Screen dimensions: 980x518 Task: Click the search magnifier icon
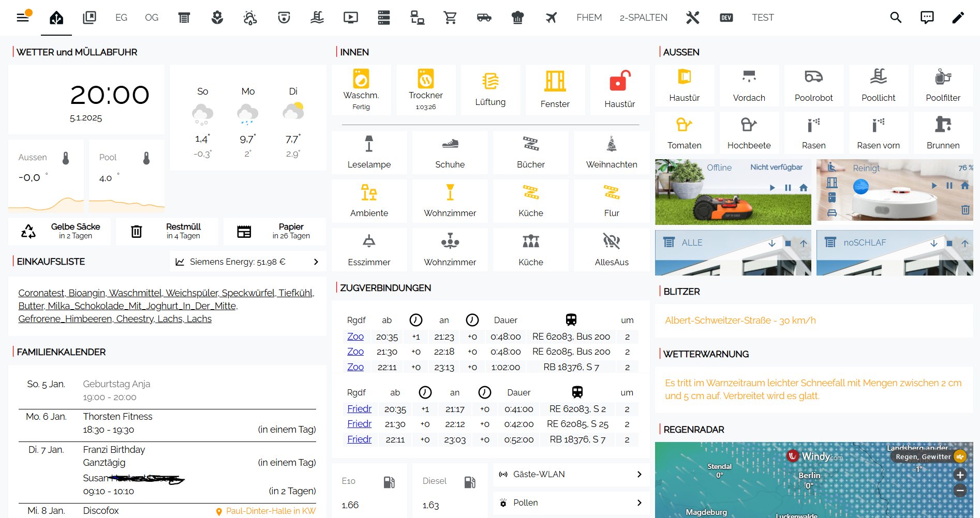896,18
